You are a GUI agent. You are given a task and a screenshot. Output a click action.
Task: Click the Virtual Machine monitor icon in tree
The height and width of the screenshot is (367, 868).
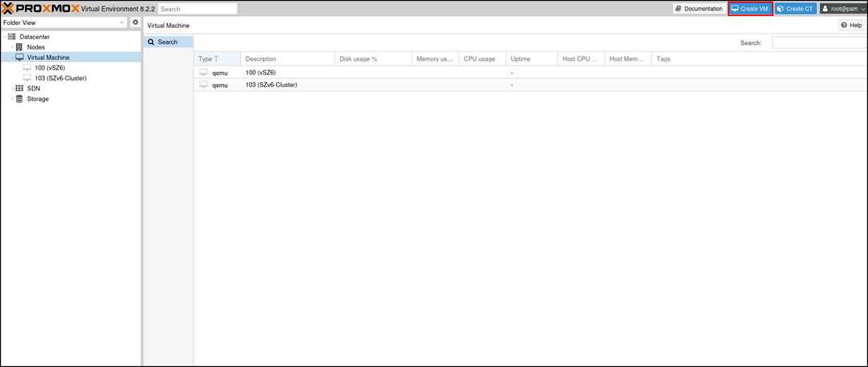pyautogui.click(x=19, y=58)
